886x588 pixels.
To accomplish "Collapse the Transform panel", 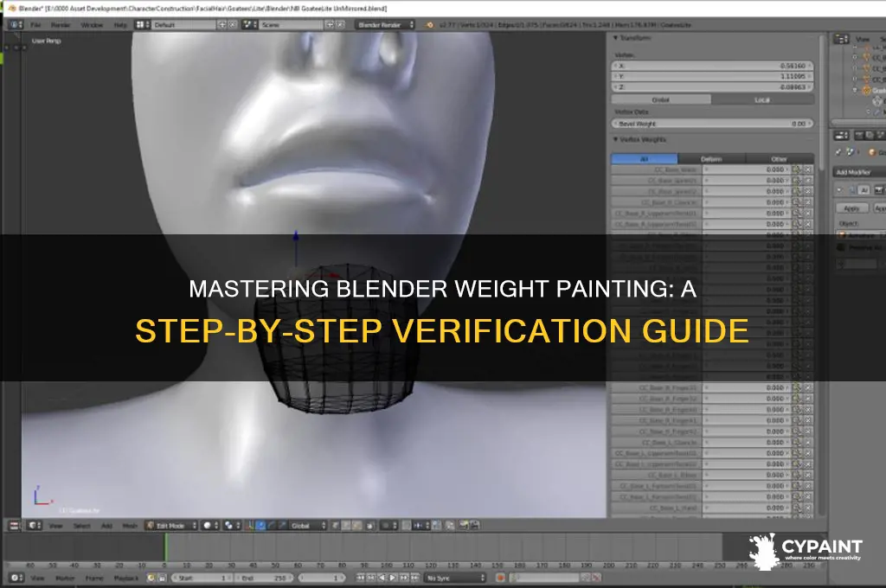I will [x=616, y=38].
